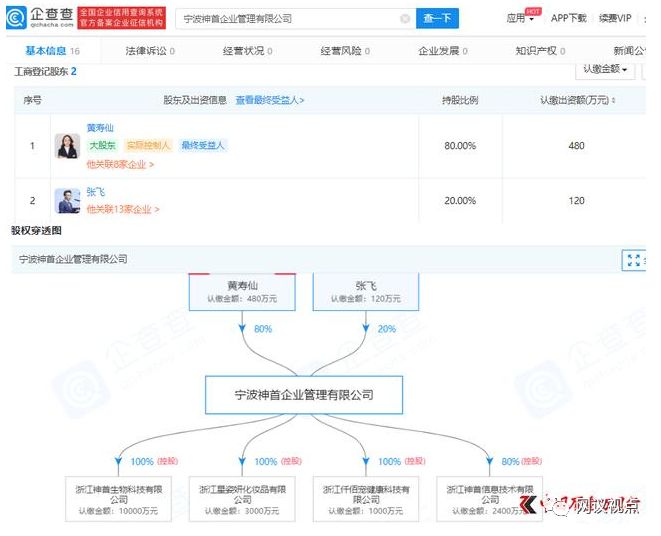This screenshot has width=661, height=536.
Task: Clear the search box with the X icon
Action: 404,19
